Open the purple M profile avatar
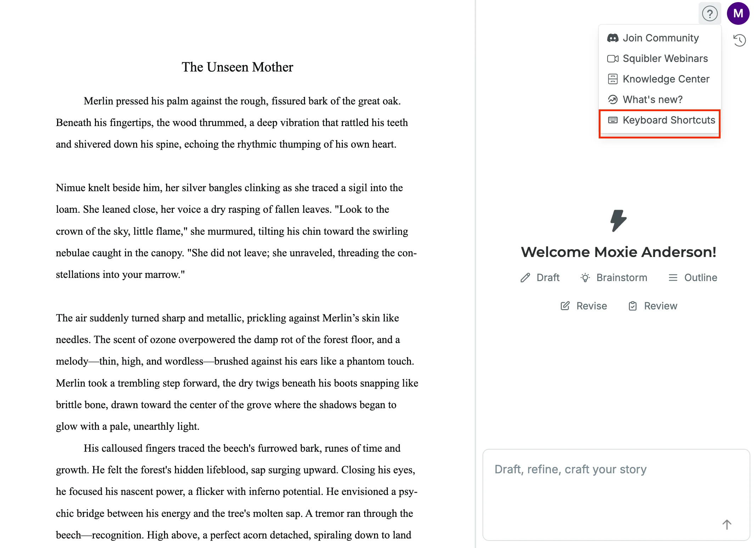This screenshot has height=548, width=756. pos(738,14)
